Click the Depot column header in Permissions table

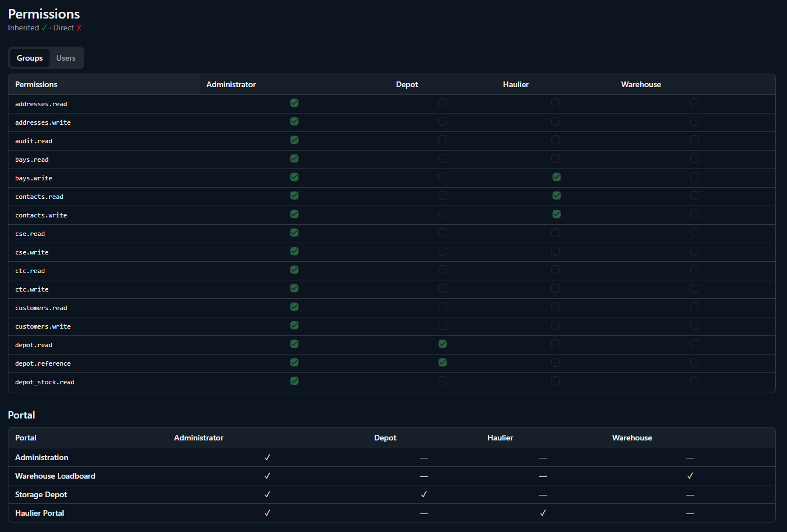(x=407, y=84)
